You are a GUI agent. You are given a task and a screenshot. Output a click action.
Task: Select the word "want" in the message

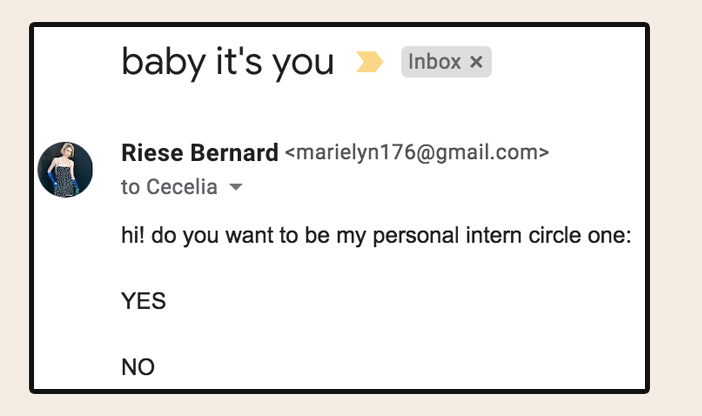point(249,235)
